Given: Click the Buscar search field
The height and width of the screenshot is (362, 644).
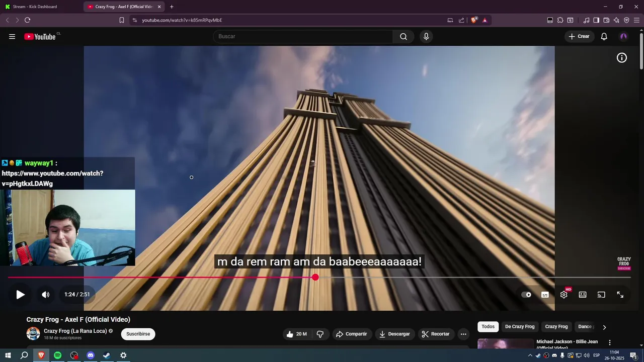Looking at the screenshot, I should pyautogui.click(x=303, y=36).
